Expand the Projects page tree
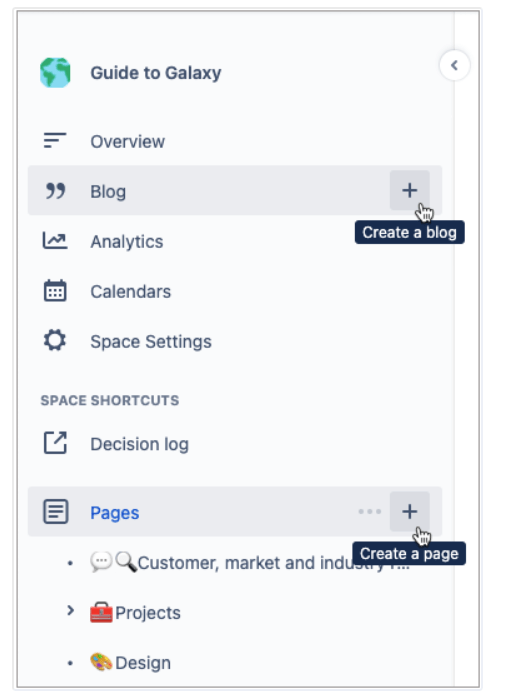Image resolution: width=508 pixels, height=700 pixels. [70, 611]
